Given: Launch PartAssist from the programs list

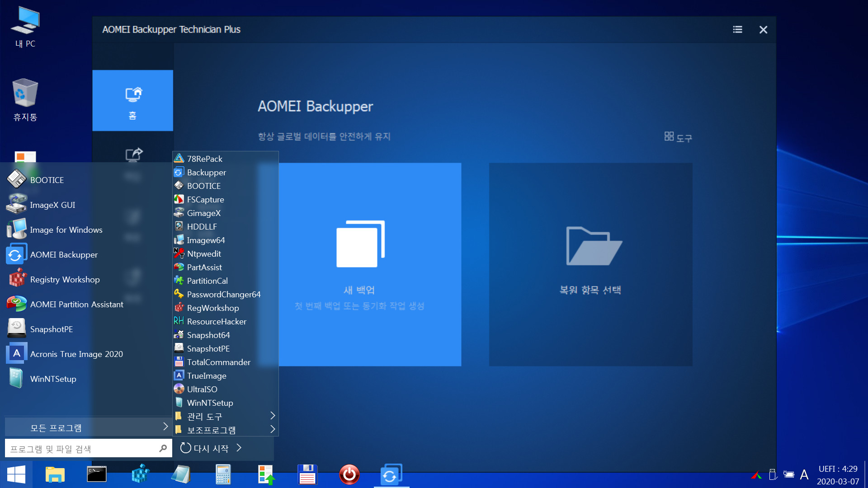Looking at the screenshot, I should pyautogui.click(x=225, y=267).
